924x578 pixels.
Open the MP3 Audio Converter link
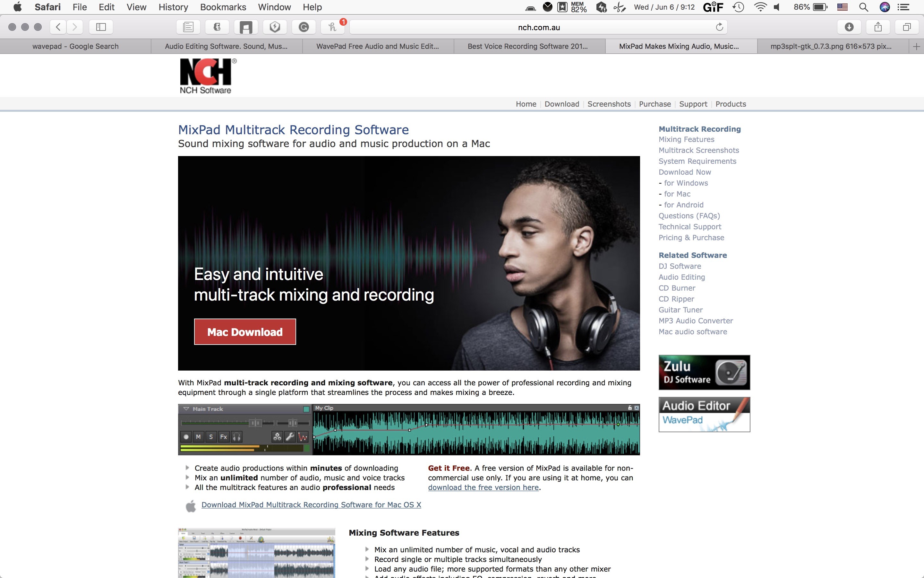[695, 321]
